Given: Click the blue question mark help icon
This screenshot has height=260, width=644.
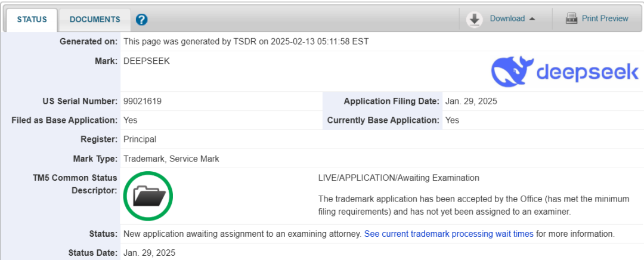Looking at the screenshot, I should pyautogui.click(x=141, y=19).
